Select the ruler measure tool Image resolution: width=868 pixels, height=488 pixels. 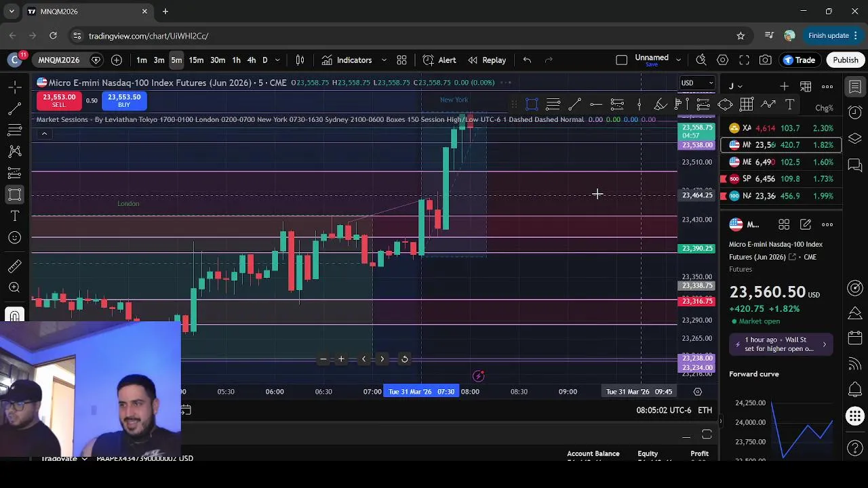pyautogui.click(x=14, y=266)
